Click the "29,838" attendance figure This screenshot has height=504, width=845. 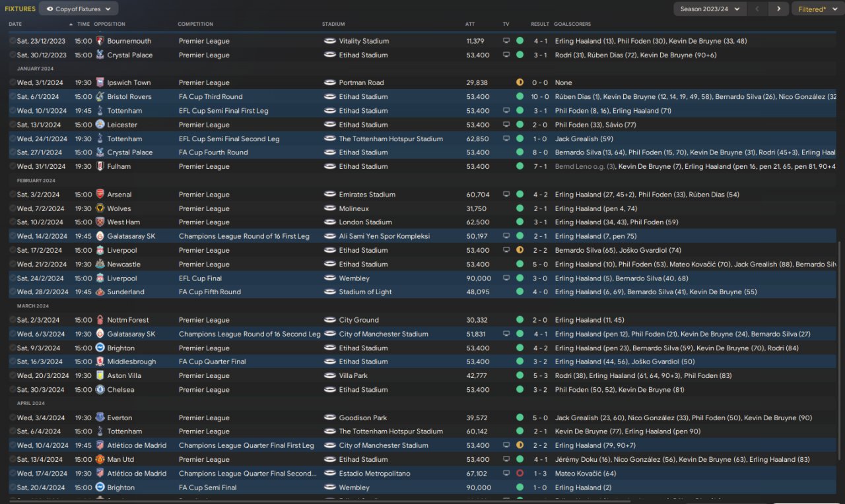[477, 83]
